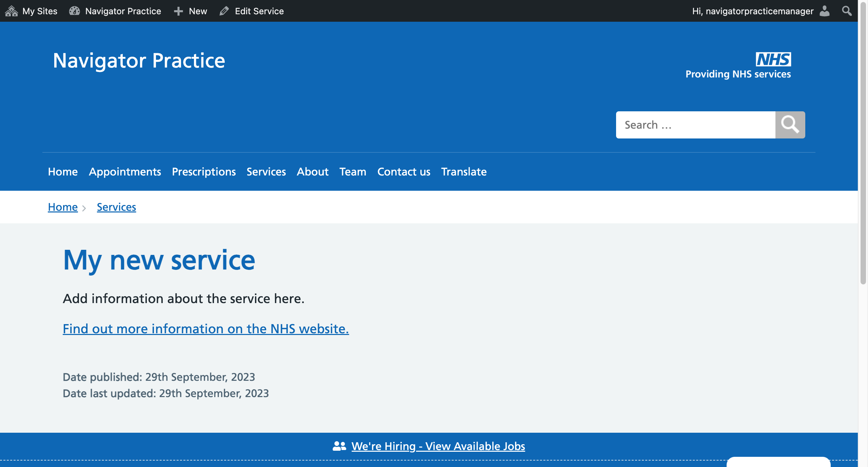Open Appointments in the main navigation
This screenshot has height=467, width=868.
click(125, 172)
